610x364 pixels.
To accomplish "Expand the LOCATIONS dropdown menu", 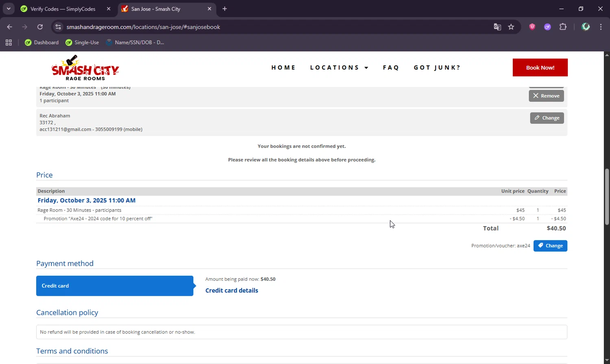I will point(339,67).
